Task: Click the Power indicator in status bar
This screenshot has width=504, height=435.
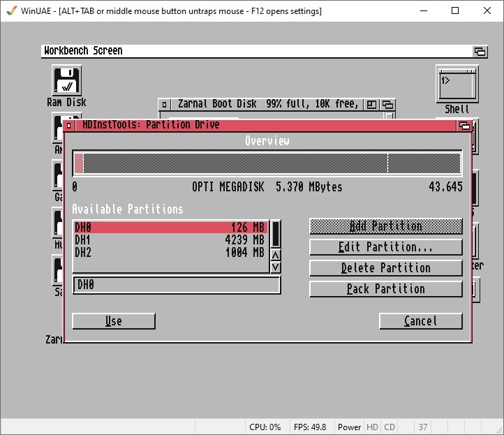Action: point(349,427)
